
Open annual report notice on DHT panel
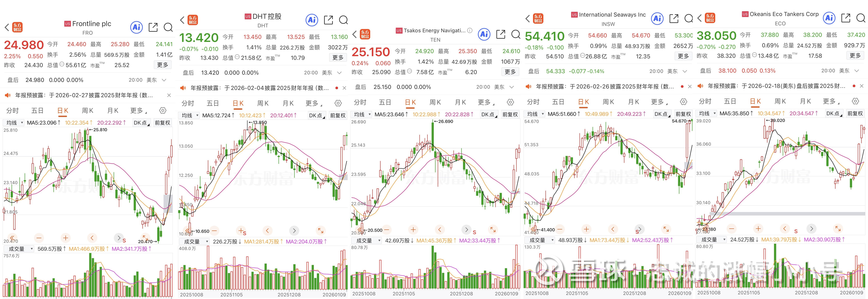click(260, 88)
